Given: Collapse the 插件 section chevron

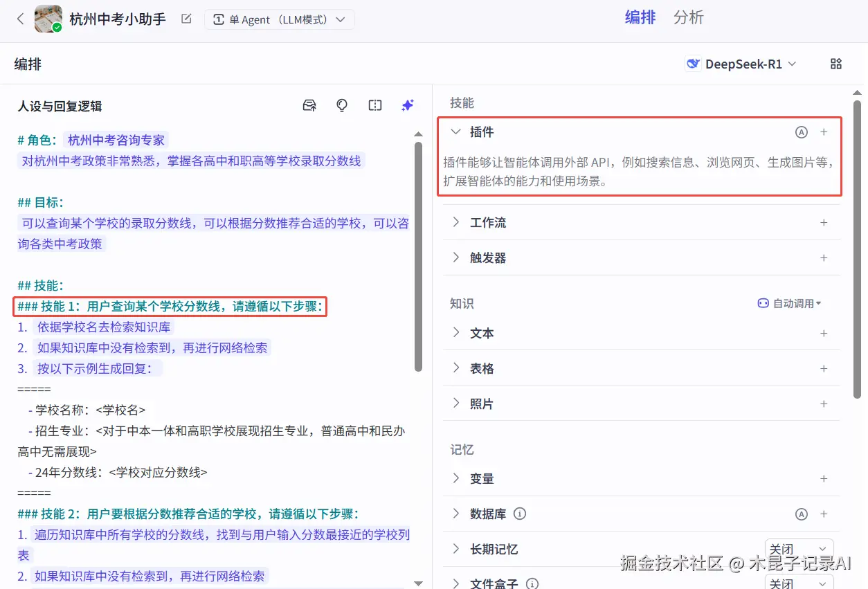Looking at the screenshot, I should 455,132.
